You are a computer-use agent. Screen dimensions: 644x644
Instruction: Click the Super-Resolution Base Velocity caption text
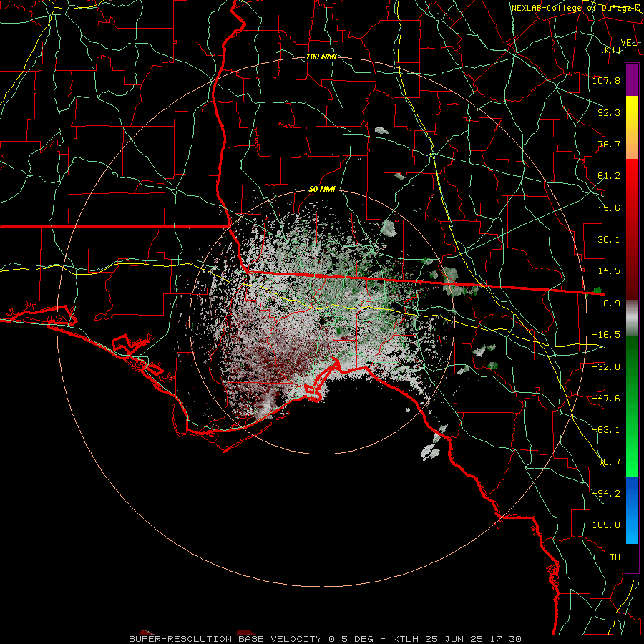326,639
